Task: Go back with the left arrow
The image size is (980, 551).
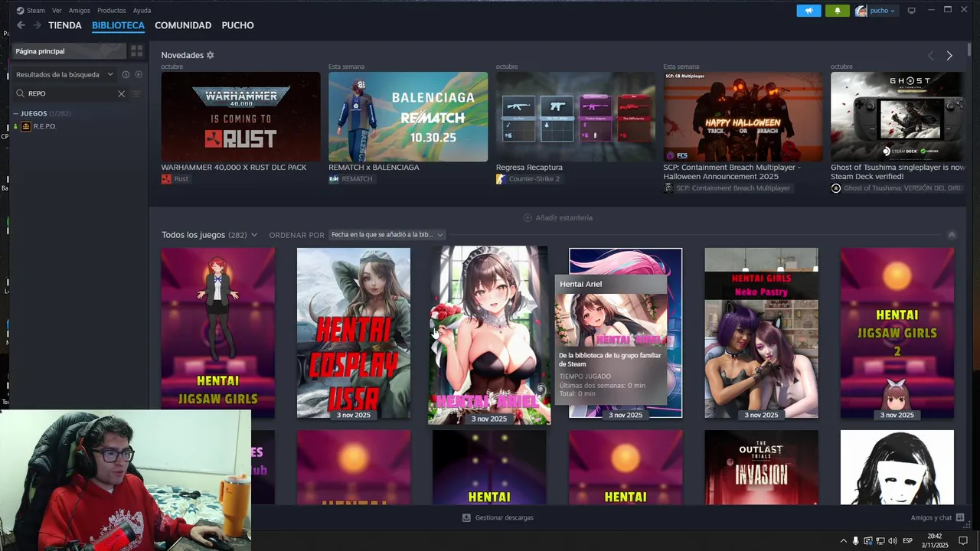Action: pyautogui.click(x=21, y=25)
